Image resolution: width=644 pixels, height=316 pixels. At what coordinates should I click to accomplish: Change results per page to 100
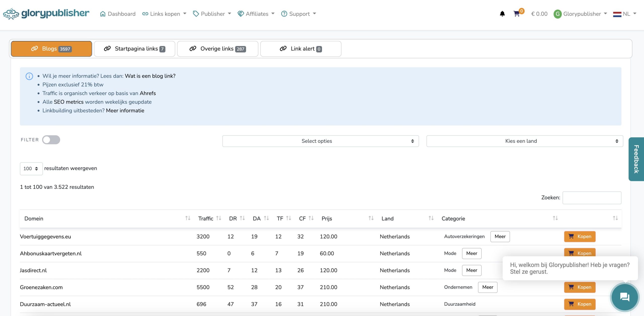point(31,168)
